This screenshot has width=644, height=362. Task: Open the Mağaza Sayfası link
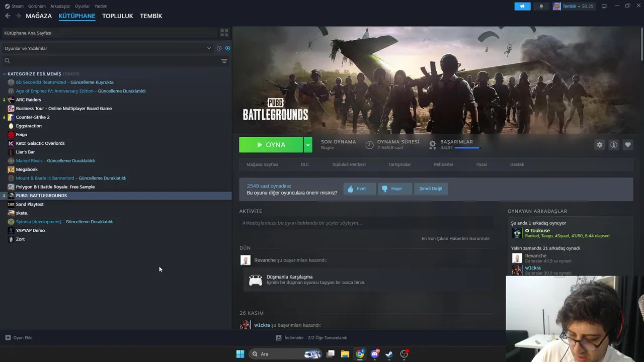[262, 164]
